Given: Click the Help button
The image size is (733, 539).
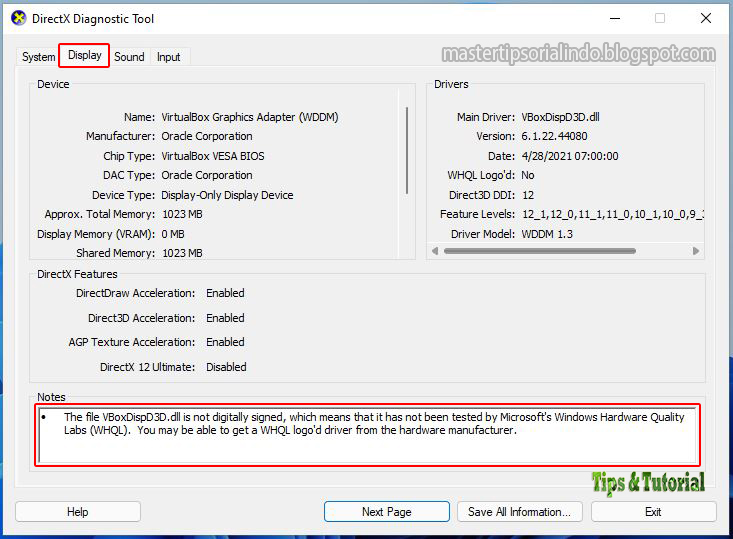Looking at the screenshot, I should click(x=78, y=512).
